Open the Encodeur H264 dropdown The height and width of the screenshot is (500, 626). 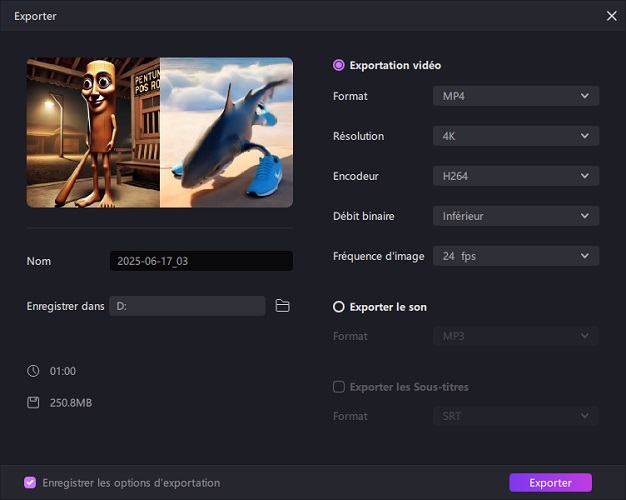point(515,176)
